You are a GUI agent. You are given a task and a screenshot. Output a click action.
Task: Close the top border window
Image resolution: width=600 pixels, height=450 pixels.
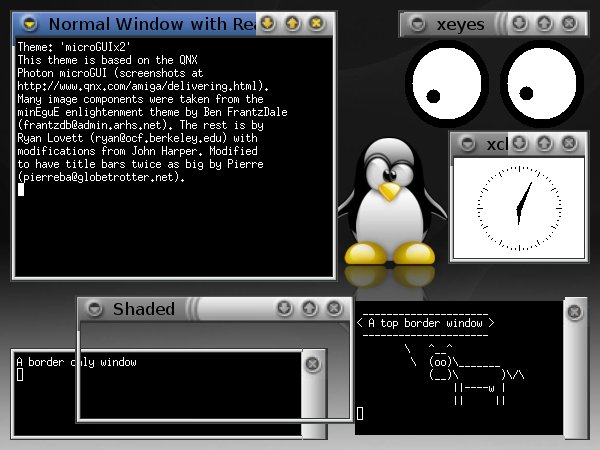(x=574, y=312)
